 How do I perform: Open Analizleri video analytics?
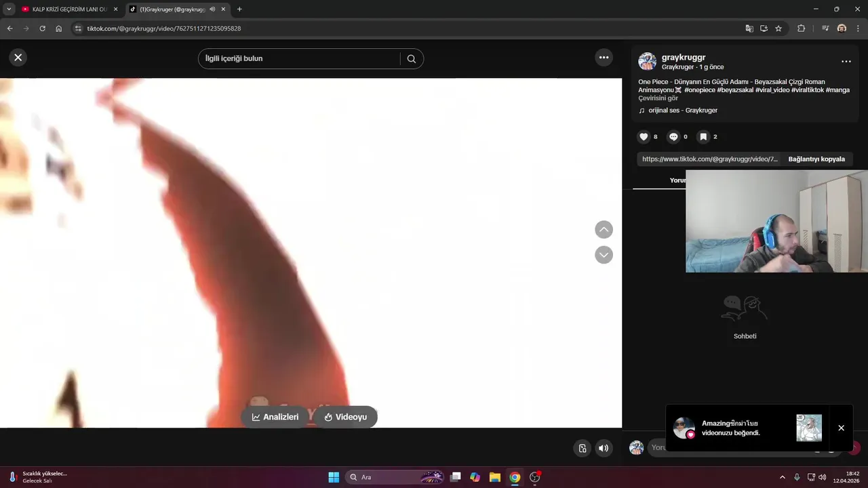275,417
